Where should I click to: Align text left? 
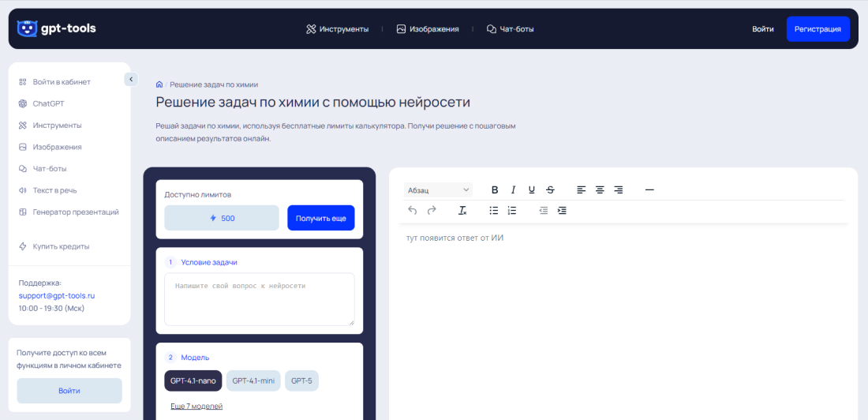pyautogui.click(x=581, y=190)
